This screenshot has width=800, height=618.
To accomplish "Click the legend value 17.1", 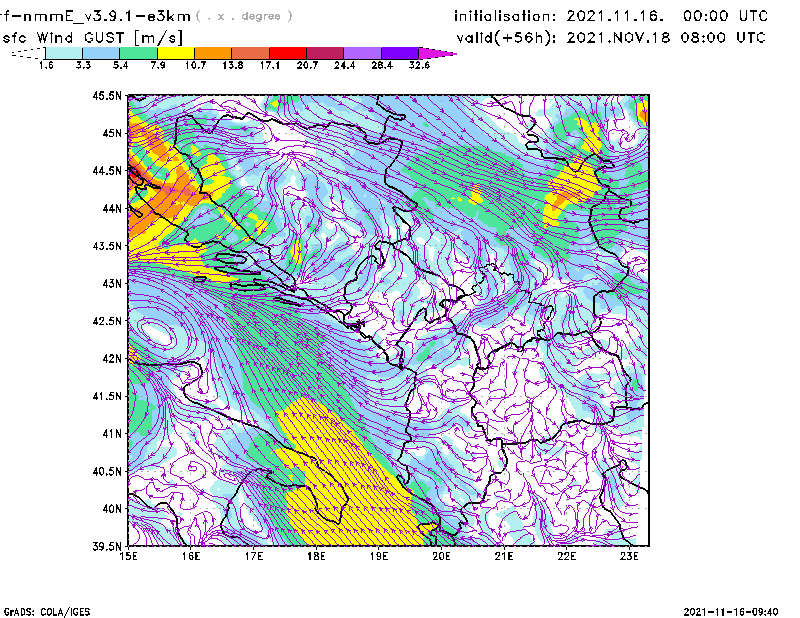I will pos(270,65).
